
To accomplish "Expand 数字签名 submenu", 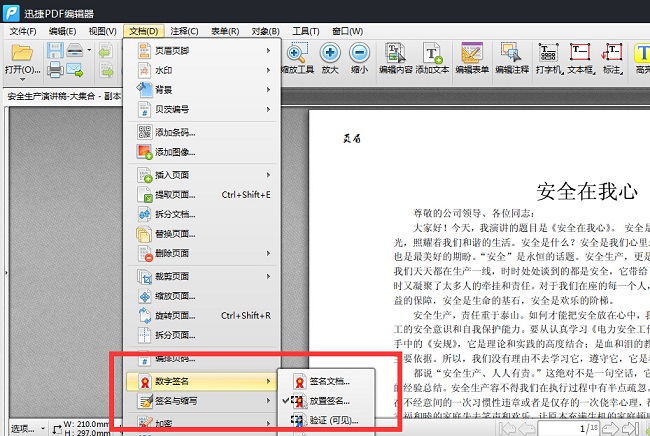I will point(202,381).
